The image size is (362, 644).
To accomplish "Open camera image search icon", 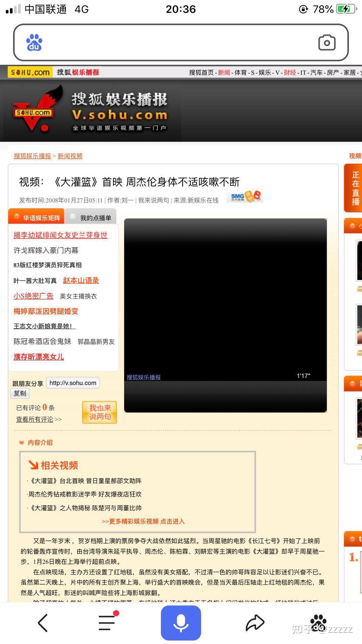I will [327, 43].
